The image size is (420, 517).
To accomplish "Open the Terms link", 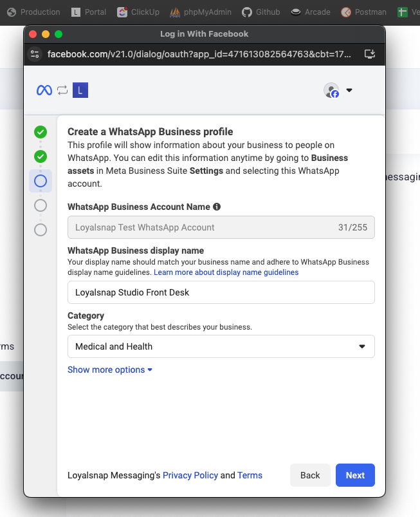I will pos(250,475).
